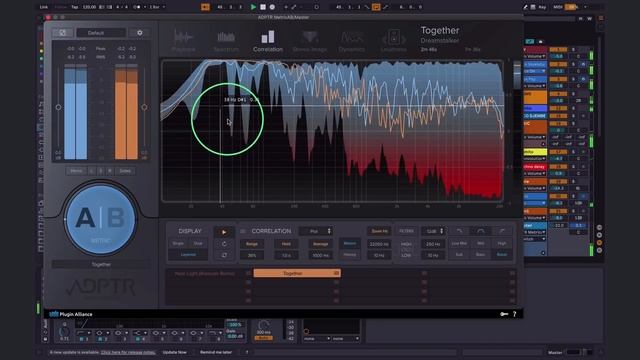Toggle the L channel solo button
This screenshot has width=640, height=360.
click(x=91, y=171)
